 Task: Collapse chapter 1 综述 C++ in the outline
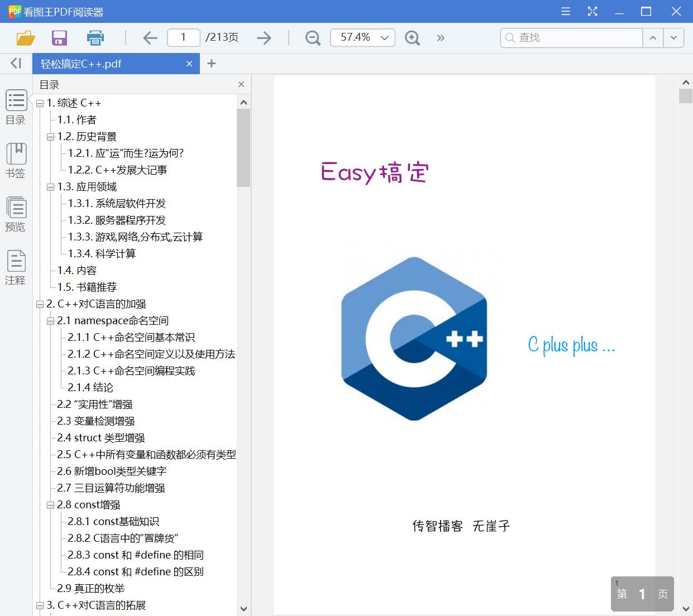39,103
